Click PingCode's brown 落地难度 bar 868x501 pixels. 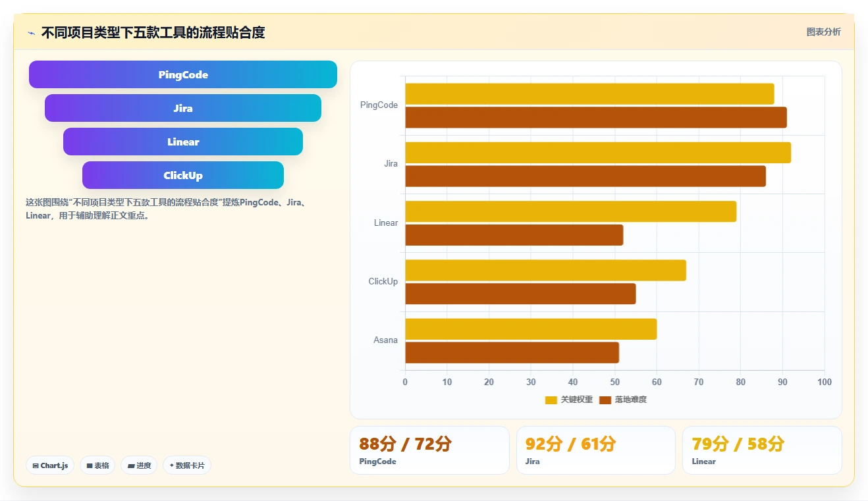tap(596, 117)
